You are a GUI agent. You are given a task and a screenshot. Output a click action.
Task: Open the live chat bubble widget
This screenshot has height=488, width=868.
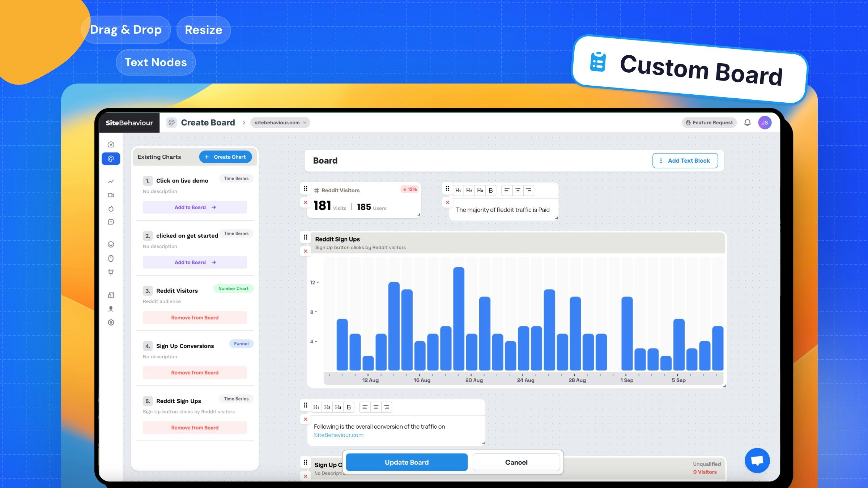coord(757,461)
